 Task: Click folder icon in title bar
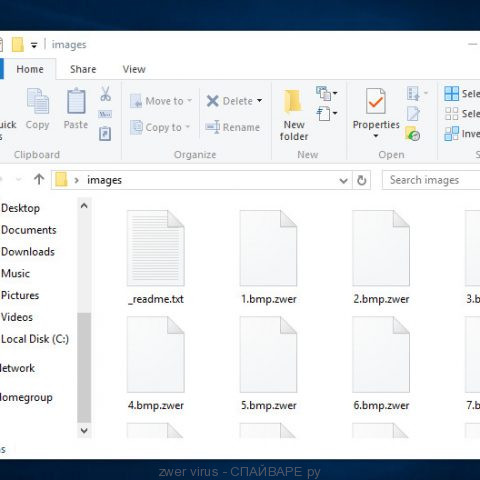click(18, 44)
